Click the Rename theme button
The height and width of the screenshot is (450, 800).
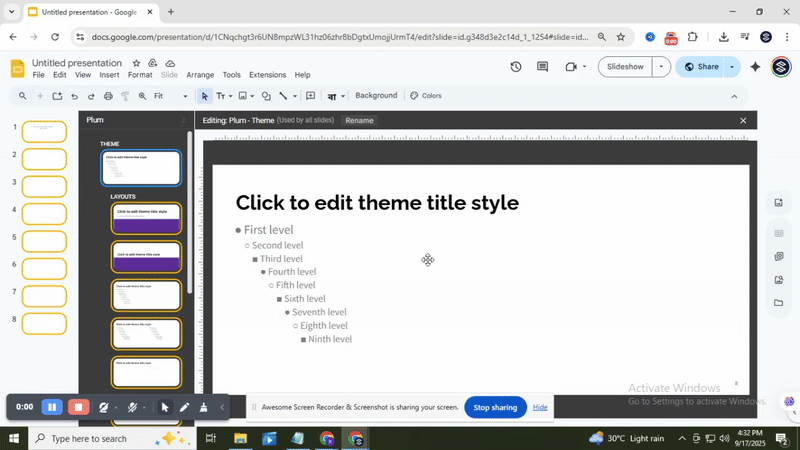coord(359,120)
